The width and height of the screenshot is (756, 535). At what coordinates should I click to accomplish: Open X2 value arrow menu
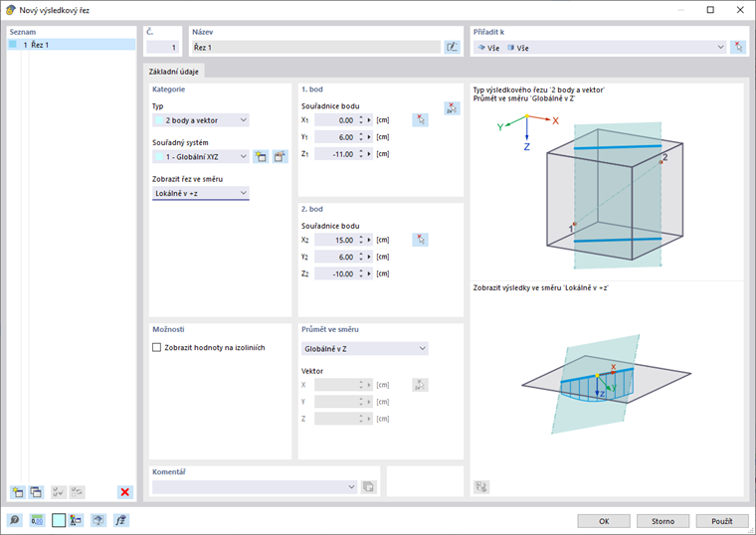(369, 240)
